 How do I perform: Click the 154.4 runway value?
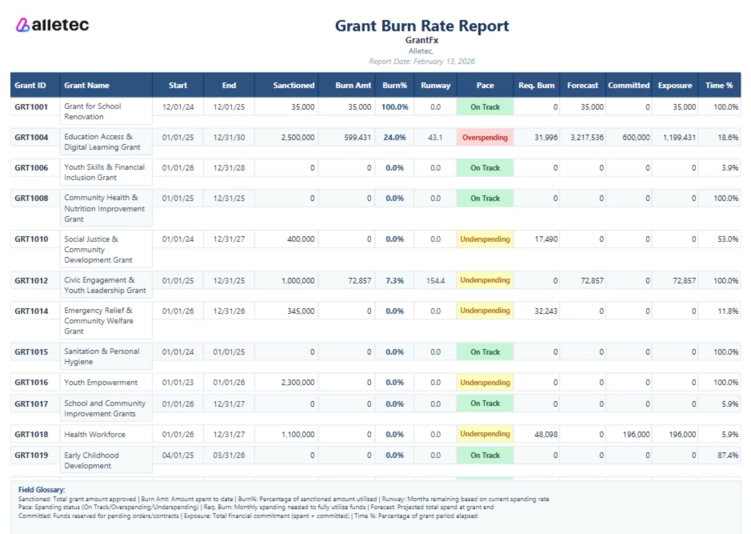coord(435,281)
